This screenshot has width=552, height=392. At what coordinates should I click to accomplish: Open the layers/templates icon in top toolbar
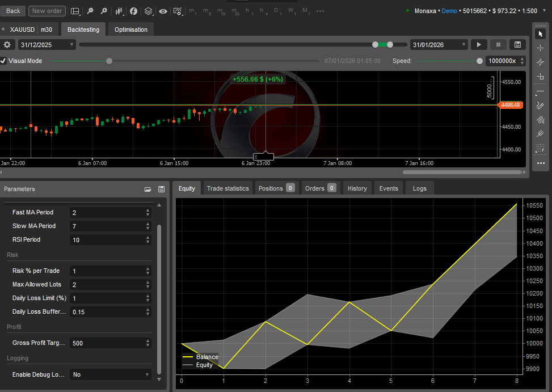(x=148, y=11)
